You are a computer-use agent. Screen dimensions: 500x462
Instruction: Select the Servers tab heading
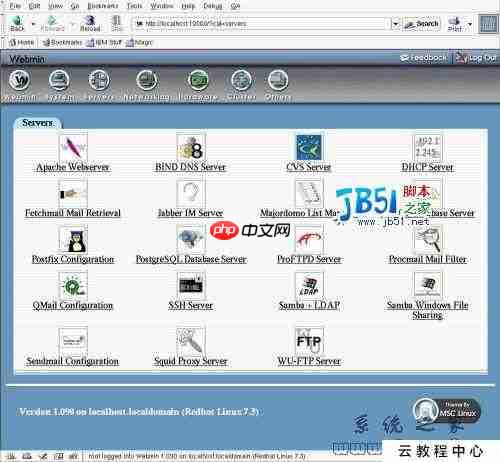pyautogui.click(x=37, y=123)
